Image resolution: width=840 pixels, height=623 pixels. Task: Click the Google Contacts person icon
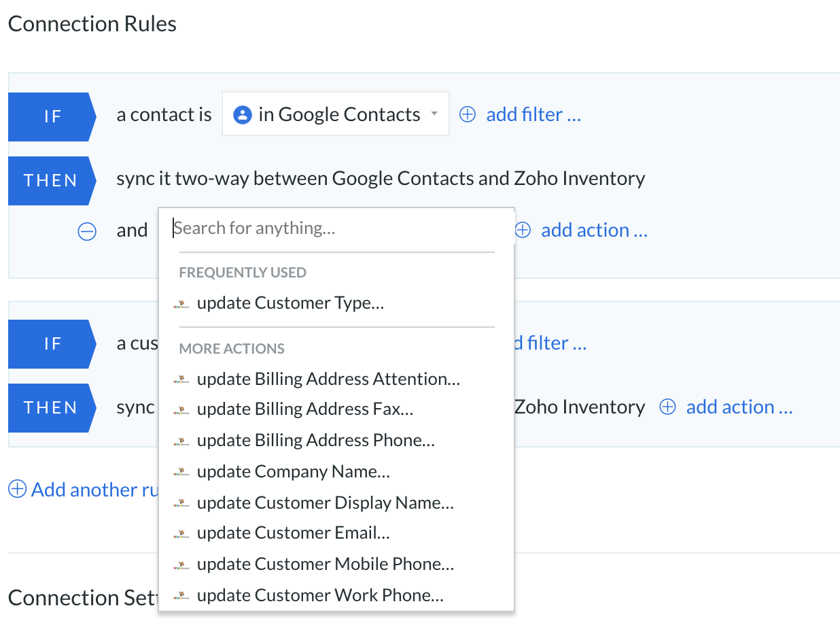click(x=243, y=114)
